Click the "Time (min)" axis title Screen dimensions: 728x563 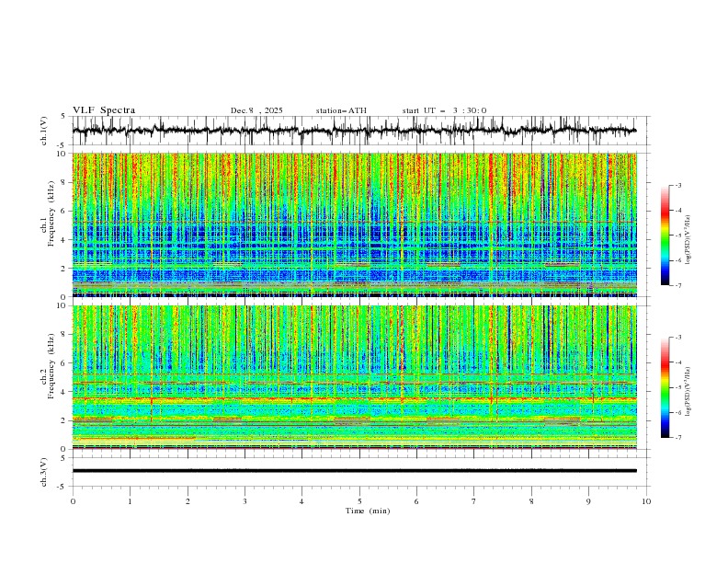click(368, 511)
